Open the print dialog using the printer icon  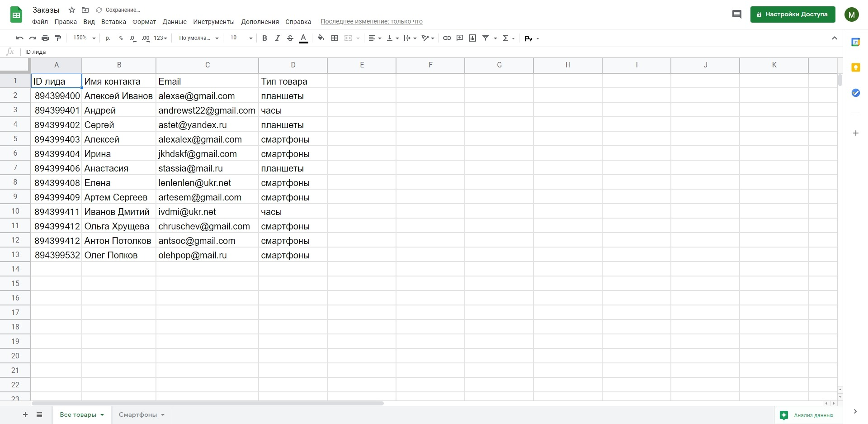coord(45,38)
